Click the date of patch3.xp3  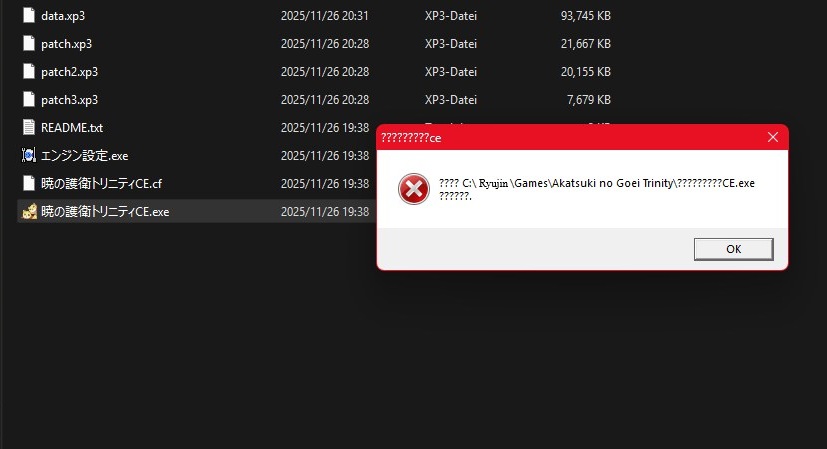[324, 100]
